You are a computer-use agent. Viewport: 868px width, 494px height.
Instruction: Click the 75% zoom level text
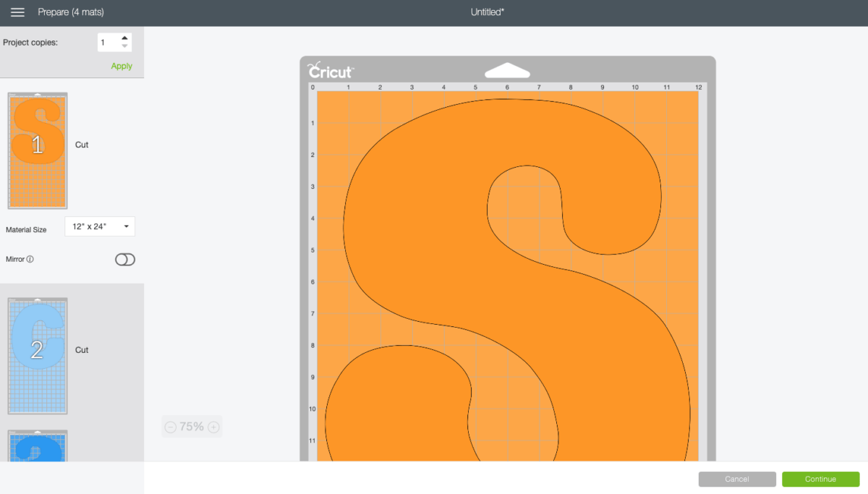pos(192,427)
